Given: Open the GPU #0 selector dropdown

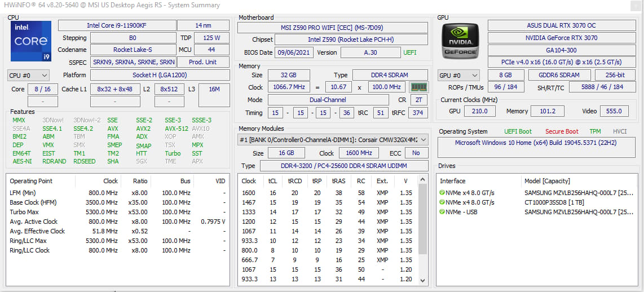Looking at the screenshot, I should (458, 76).
